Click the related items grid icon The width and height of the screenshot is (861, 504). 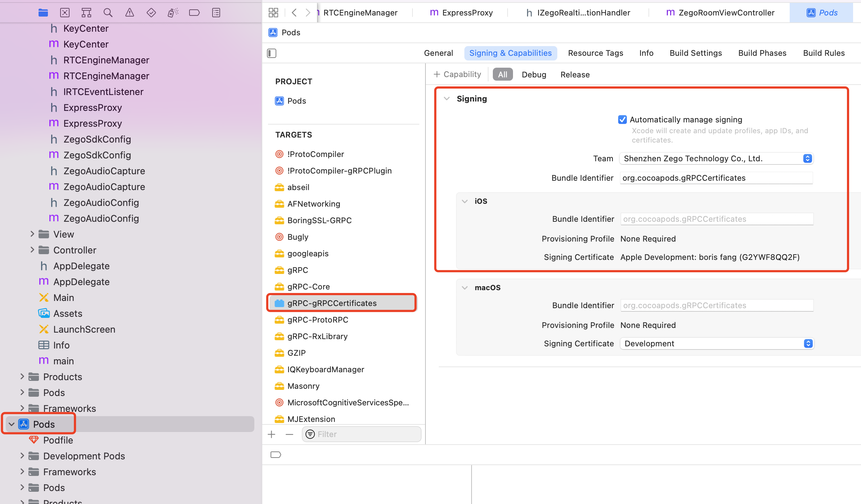pos(273,13)
